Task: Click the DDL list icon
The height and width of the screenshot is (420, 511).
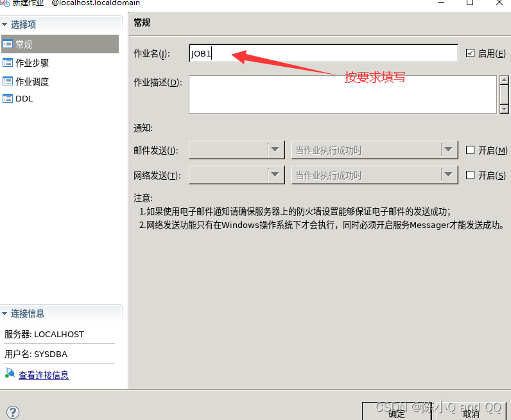Action: point(8,98)
